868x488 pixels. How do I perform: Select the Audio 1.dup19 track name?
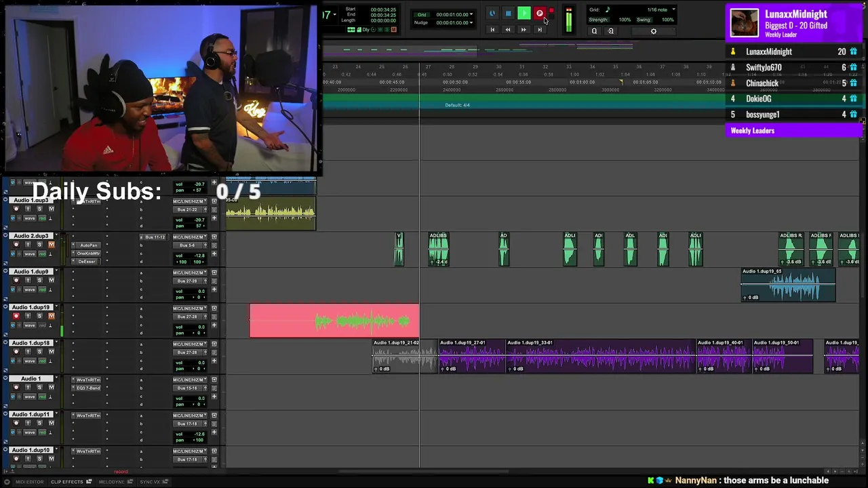click(31, 307)
